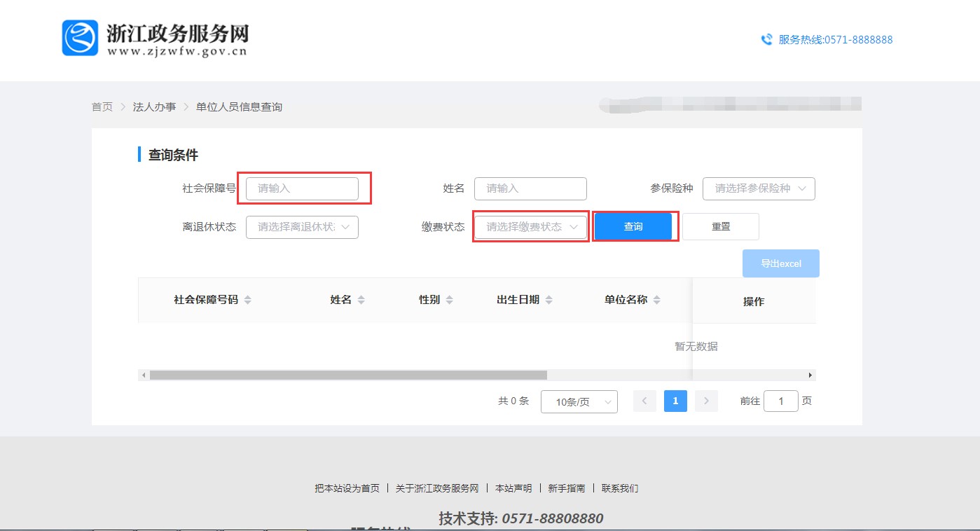
Task: Open 把本站设为首页 footer link
Action: [x=347, y=488]
